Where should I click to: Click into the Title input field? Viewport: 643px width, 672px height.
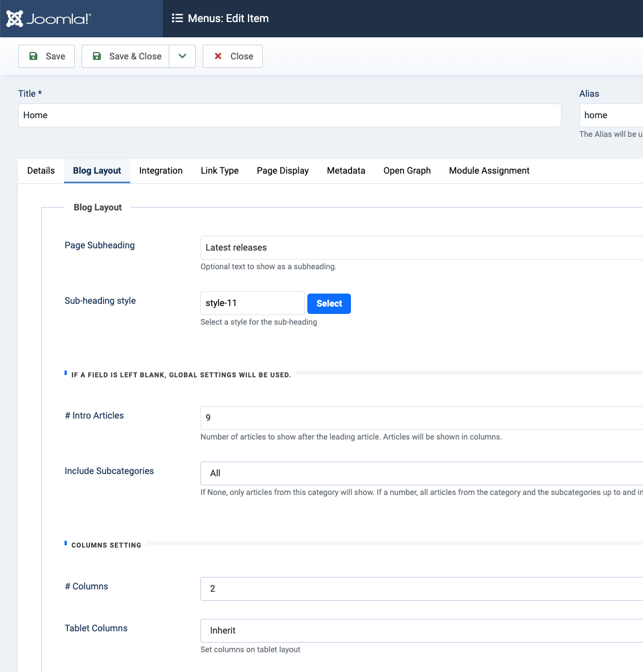point(289,115)
